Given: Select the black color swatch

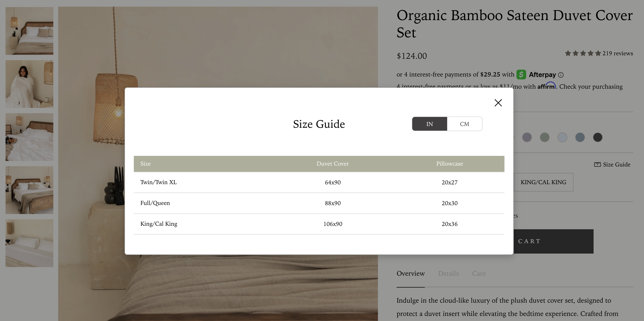Looking at the screenshot, I should (598, 137).
